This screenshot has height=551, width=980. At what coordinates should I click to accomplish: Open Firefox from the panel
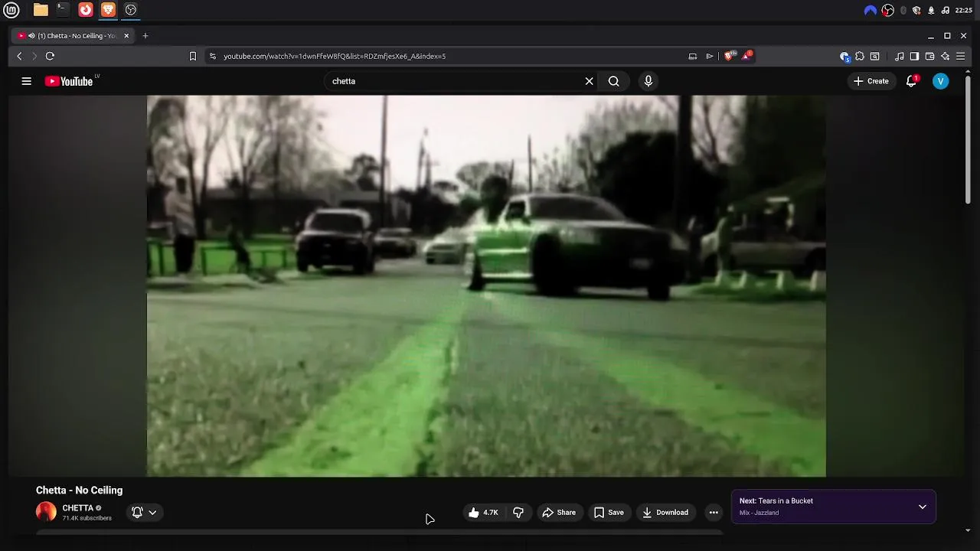click(86, 10)
